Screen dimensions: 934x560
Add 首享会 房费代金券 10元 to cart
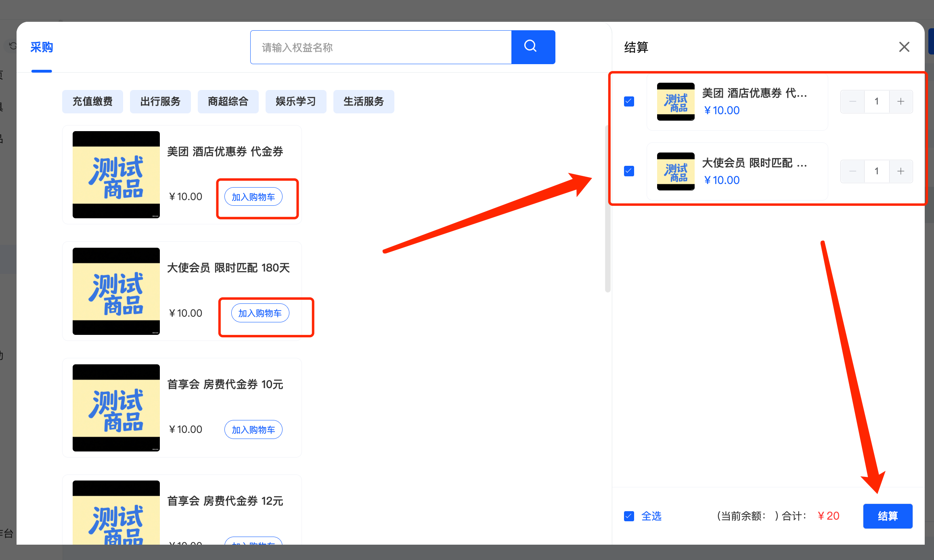coord(253,430)
